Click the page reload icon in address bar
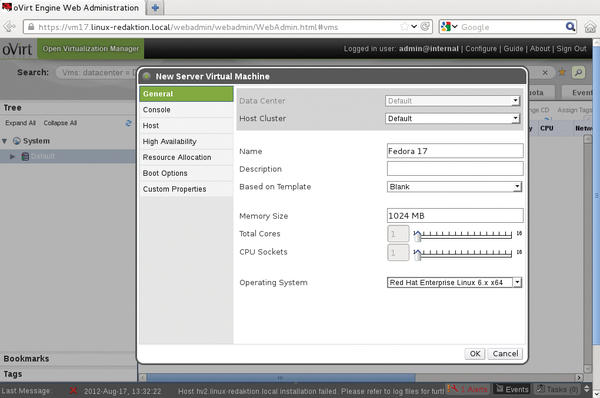Image resolution: width=600 pixels, height=398 pixels. coord(425,26)
